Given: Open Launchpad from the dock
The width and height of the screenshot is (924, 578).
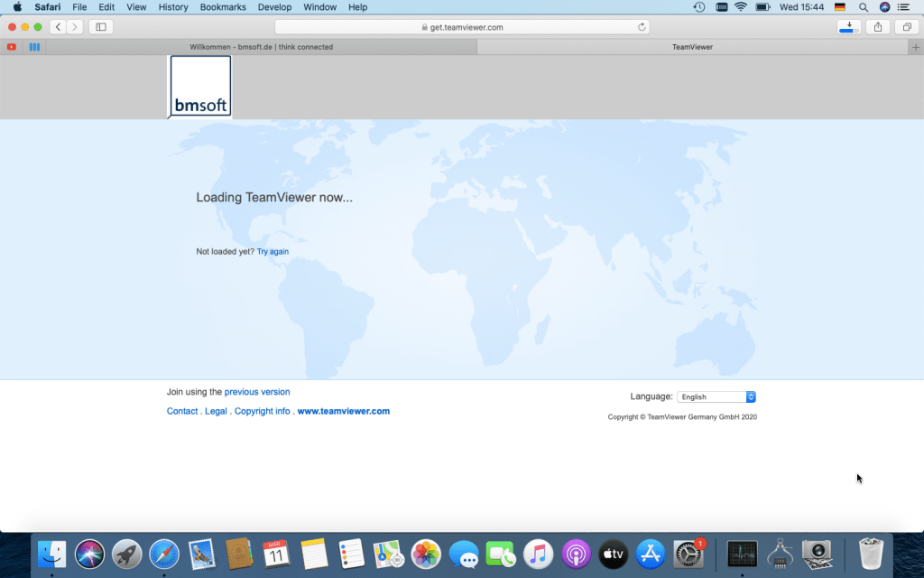Looking at the screenshot, I should (126, 555).
